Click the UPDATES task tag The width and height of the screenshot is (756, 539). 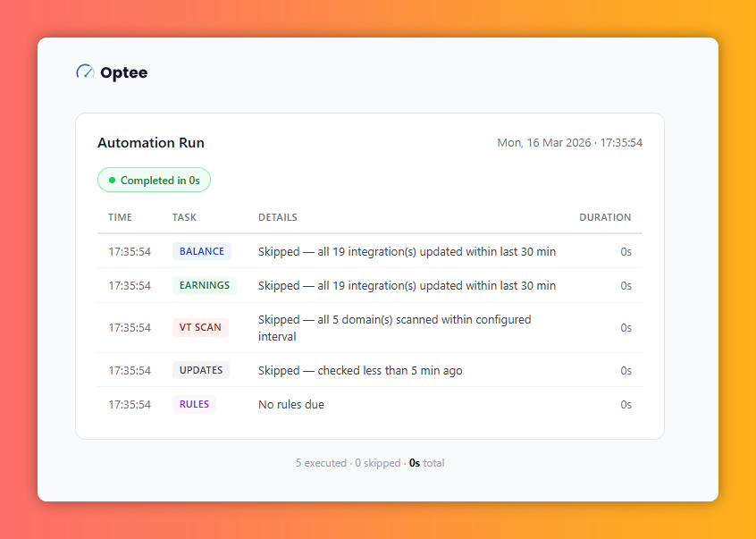coord(201,370)
